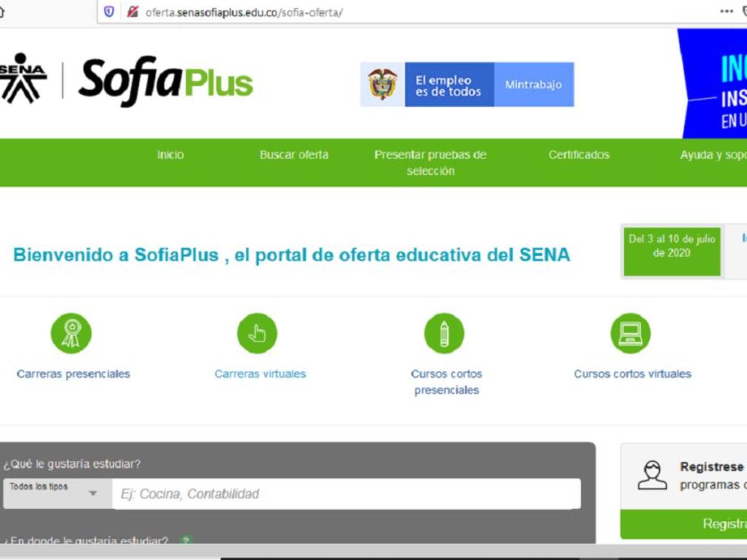
Task: Click the El empleo es de todos banner
Action: click(449, 85)
